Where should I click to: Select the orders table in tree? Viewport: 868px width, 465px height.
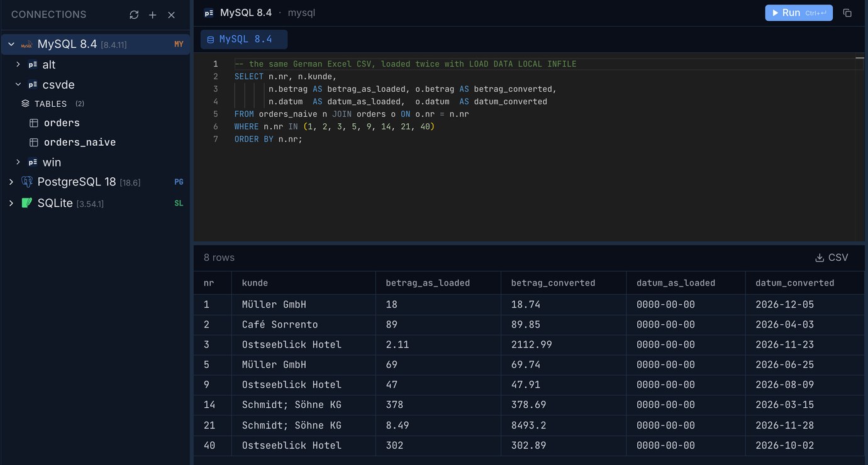pyautogui.click(x=62, y=123)
